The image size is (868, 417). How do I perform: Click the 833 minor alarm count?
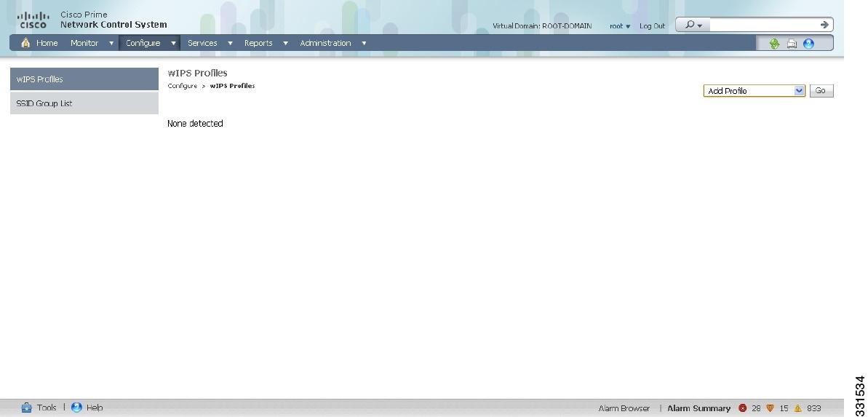tap(813, 408)
